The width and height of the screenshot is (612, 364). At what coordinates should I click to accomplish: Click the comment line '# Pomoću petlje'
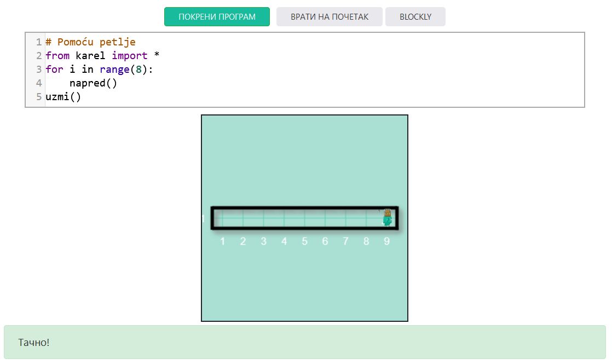(90, 42)
